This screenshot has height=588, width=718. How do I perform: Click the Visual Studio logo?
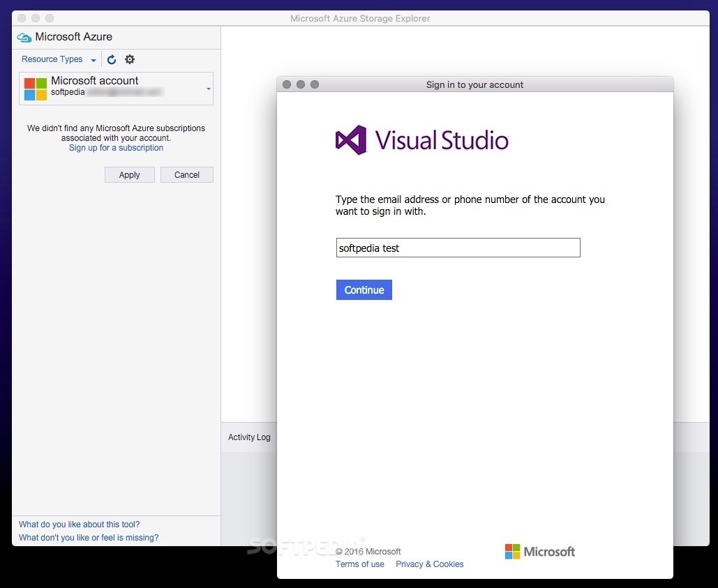[x=421, y=140]
